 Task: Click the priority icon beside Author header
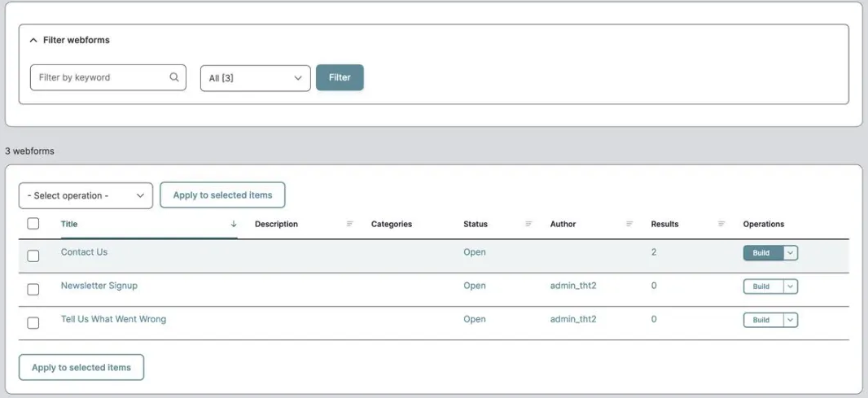coord(629,224)
